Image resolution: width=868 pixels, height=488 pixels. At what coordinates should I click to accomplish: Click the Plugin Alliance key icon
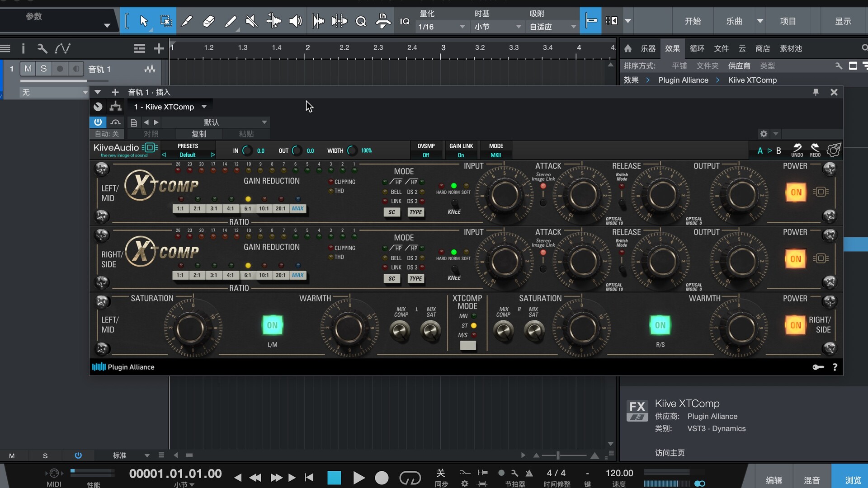click(x=818, y=367)
